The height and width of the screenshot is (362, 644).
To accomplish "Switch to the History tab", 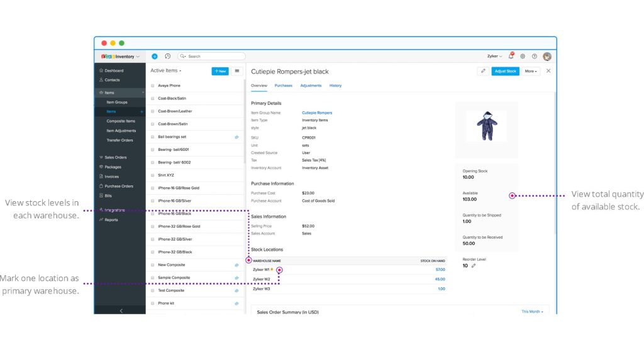I will coord(335,85).
